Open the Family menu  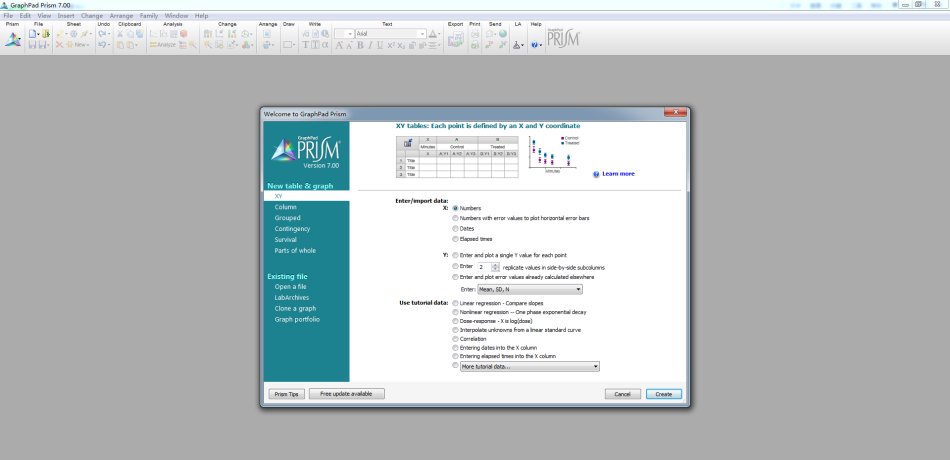pos(148,16)
